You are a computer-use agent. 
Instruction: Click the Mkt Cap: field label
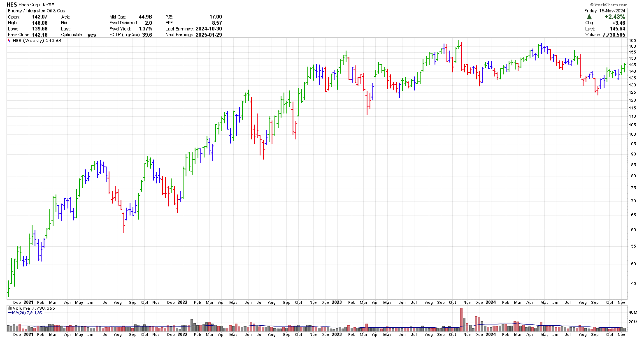(118, 17)
